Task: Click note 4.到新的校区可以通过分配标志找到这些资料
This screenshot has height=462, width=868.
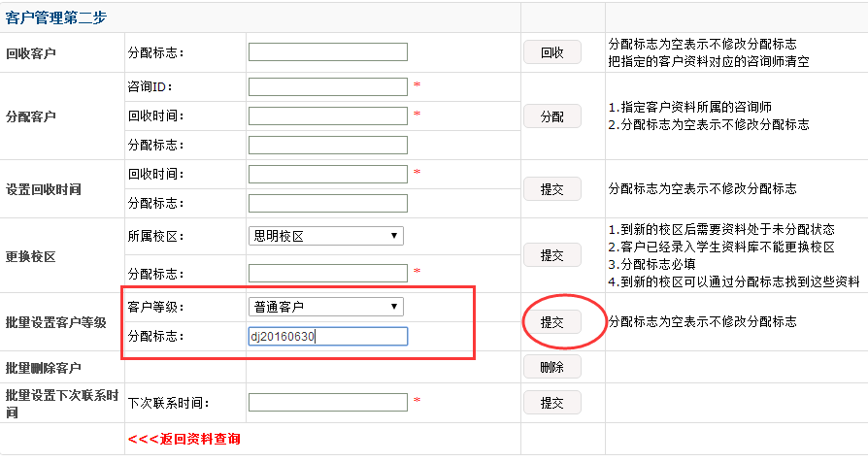Action: point(734,281)
